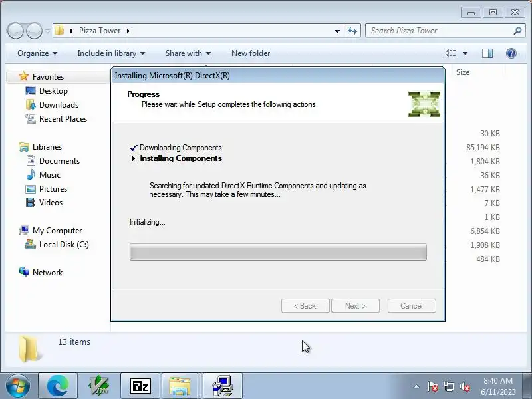Open the view options dropdown arrow
The image size is (532, 399).
point(465,53)
